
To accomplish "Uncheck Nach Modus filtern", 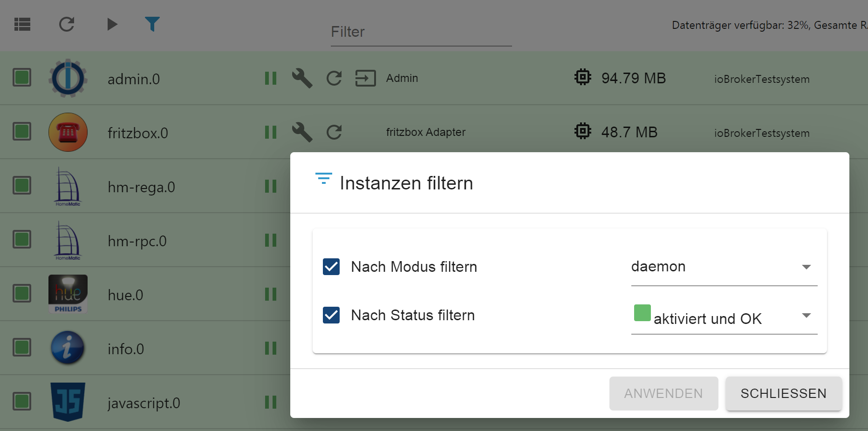I will [x=331, y=267].
